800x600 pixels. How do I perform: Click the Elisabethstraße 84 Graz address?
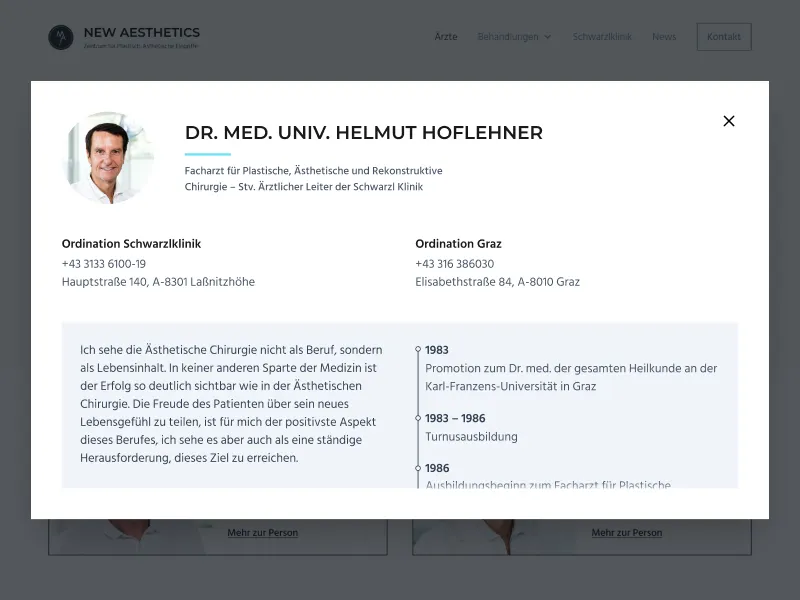[x=497, y=282]
